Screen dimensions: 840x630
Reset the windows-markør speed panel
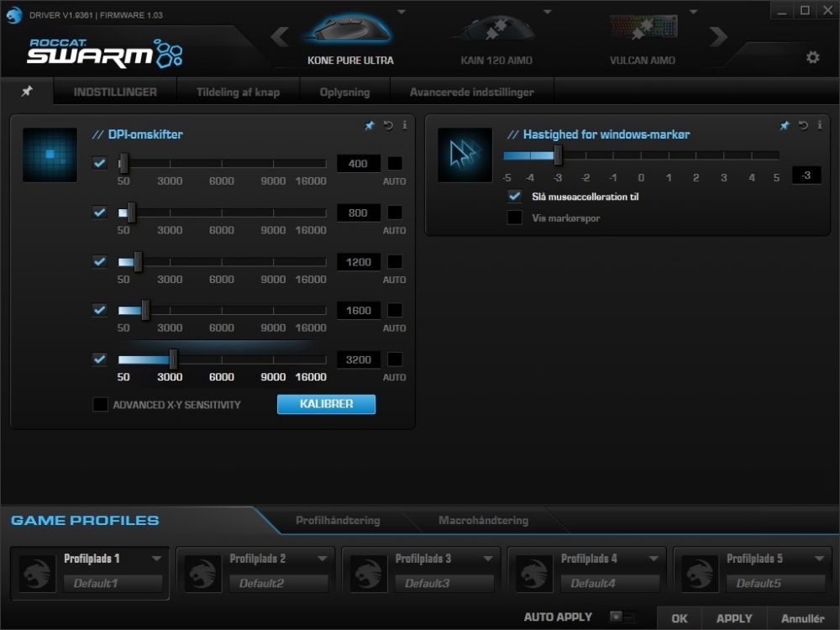pos(803,125)
